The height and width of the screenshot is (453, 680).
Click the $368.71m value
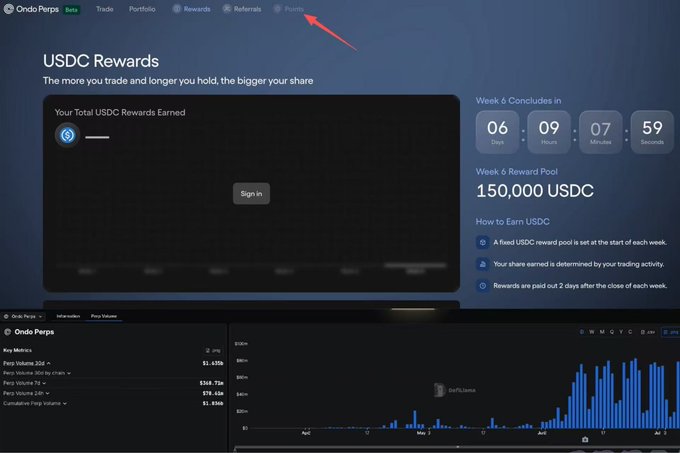(x=211, y=383)
